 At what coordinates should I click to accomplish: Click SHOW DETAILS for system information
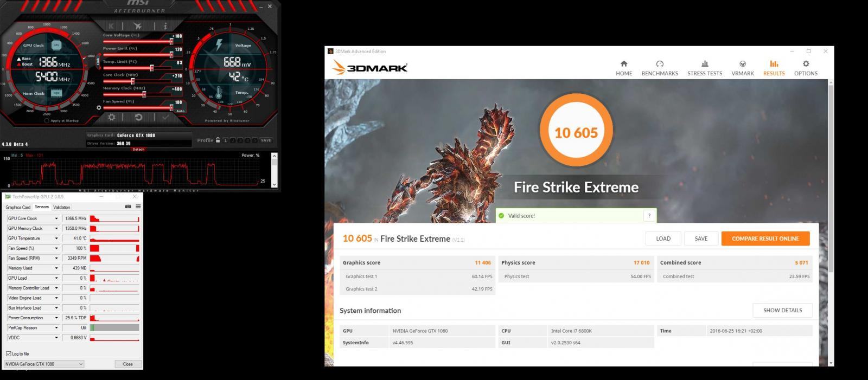point(782,310)
